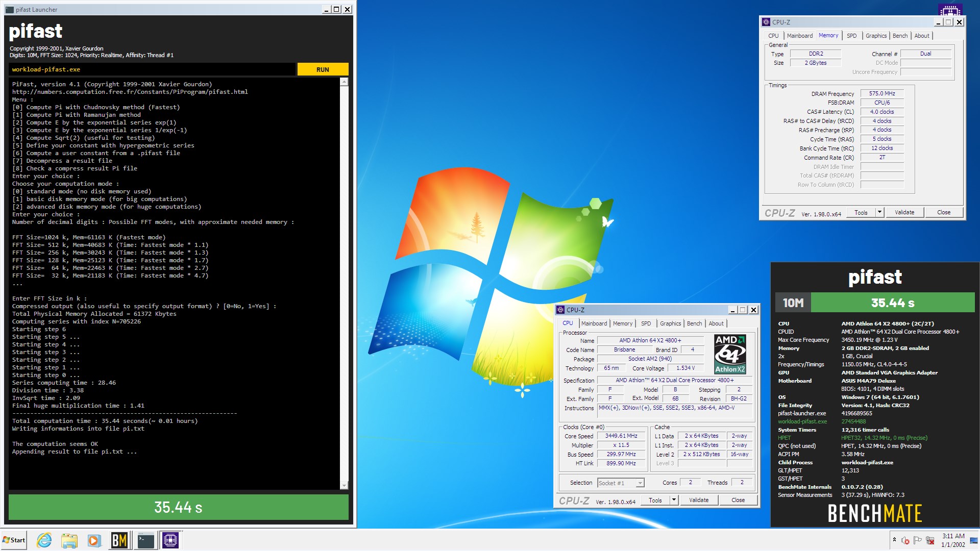Click the Core Speed 3449.61 MHz value
This screenshot has width=980, height=551.
[621, 436]
